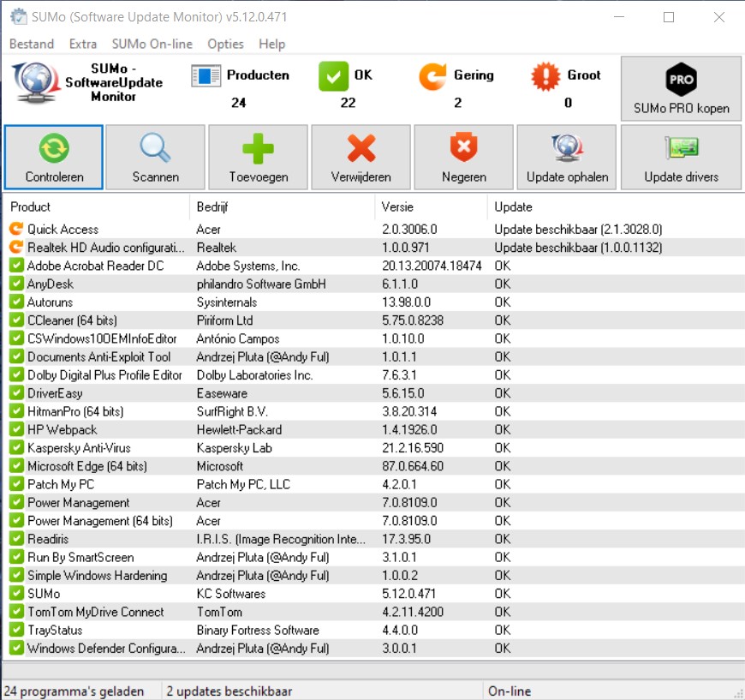
Task: Click green check icon beside Microsoft Edge
Action: point(16,465)
